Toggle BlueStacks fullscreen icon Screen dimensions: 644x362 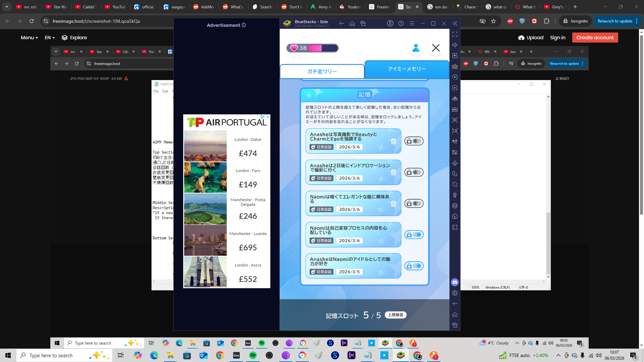[x=455, y=34]
